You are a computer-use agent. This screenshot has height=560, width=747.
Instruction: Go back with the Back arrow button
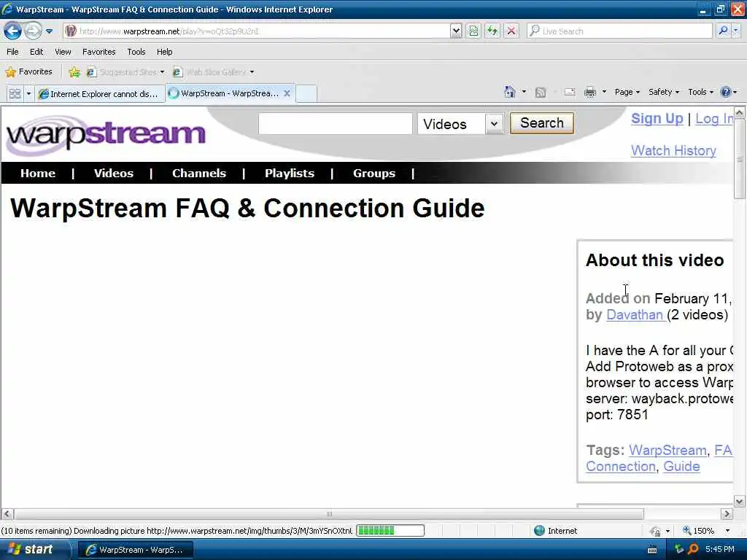pos(13,31)
